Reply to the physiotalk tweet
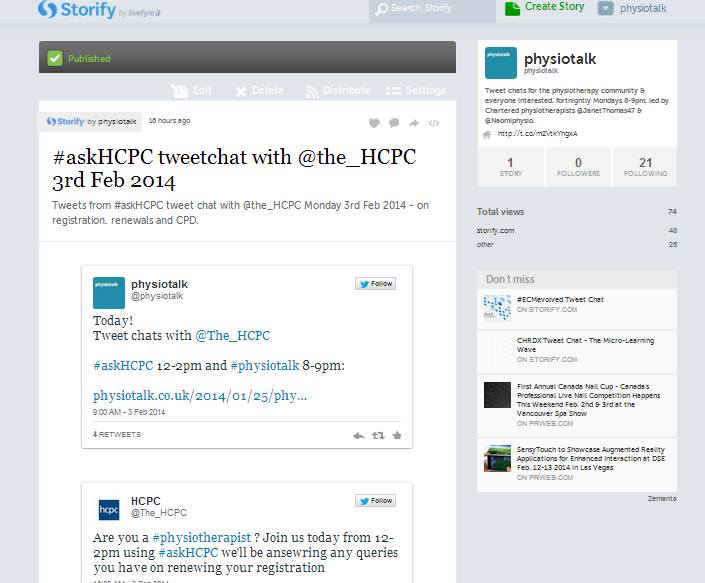 [359, 435]
